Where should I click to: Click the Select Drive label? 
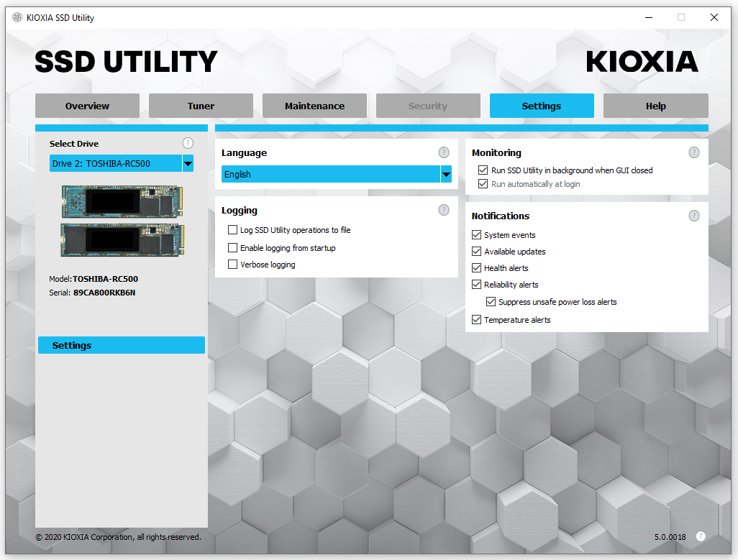tap(74, 144)
